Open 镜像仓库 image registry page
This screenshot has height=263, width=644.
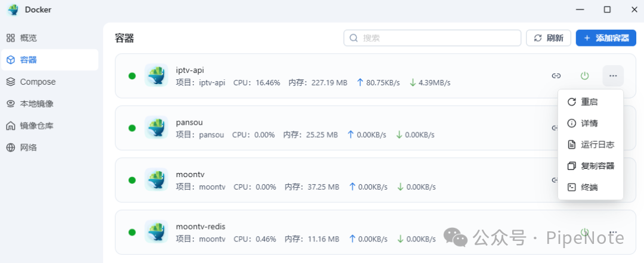click(x=36, y=126)
